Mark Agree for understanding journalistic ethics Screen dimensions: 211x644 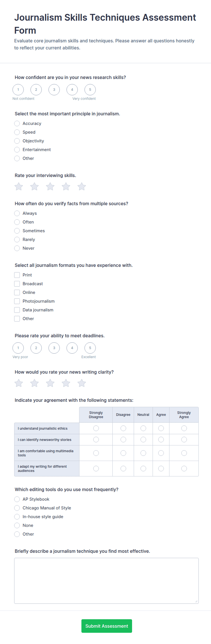click(161, 428)
